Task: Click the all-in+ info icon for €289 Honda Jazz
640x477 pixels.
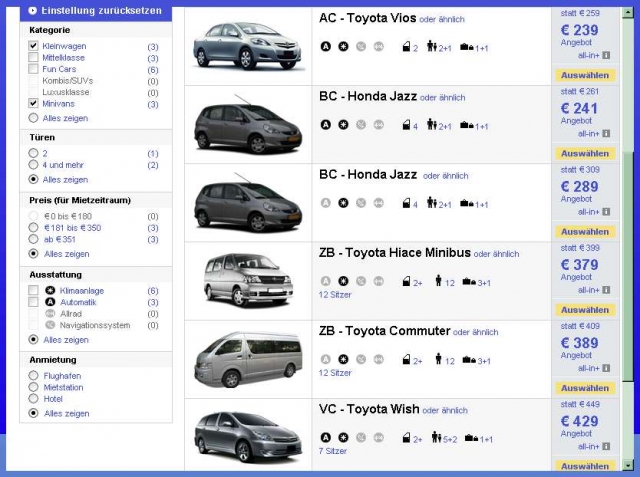Action: click(606, 212)
